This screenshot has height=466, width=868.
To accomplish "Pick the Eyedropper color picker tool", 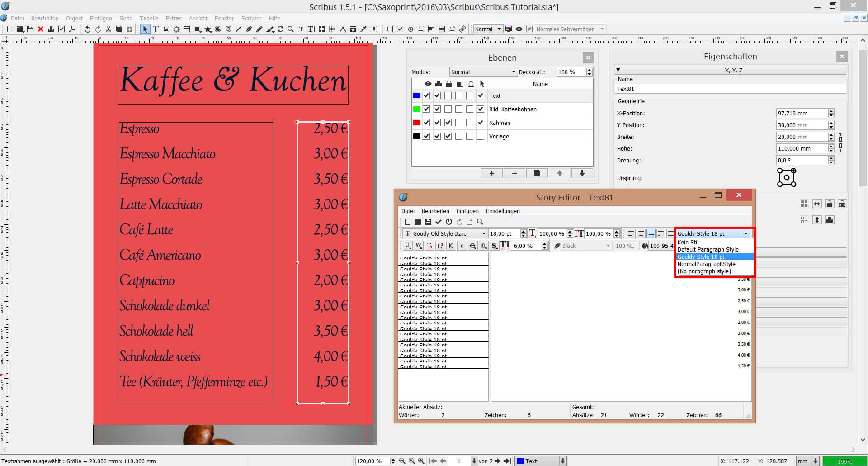I will coord(364,29).
